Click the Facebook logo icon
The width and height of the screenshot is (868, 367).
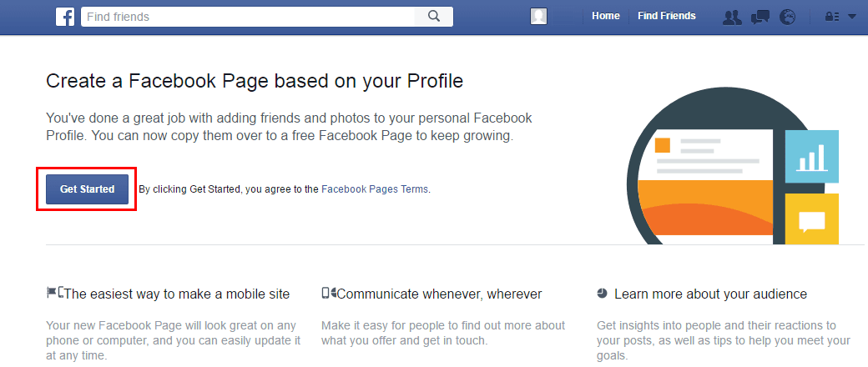tap(65, 17)
